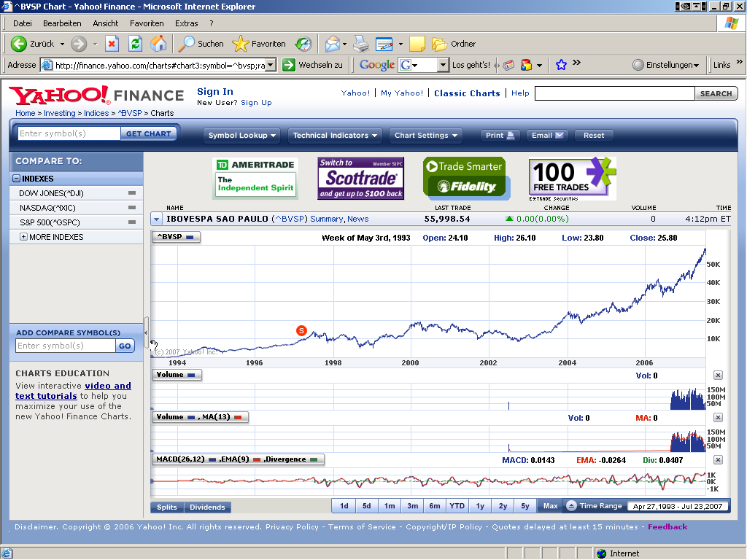747x560 pixels.
Task: Click minus icon next to S&P 500(^GSPC)
Action: click(x=132, y=222)
